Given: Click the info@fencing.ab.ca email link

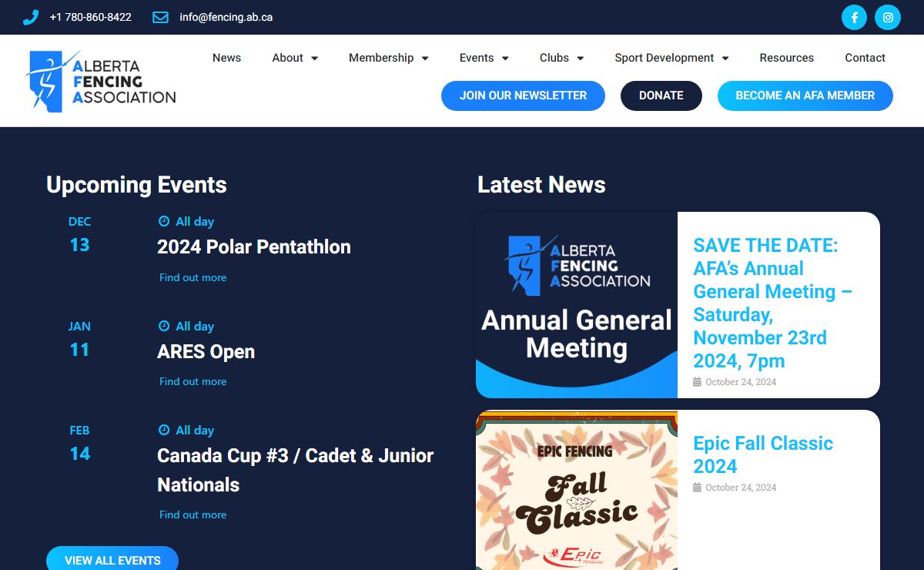Looking at the screenshot, I should tap(226, 17).
